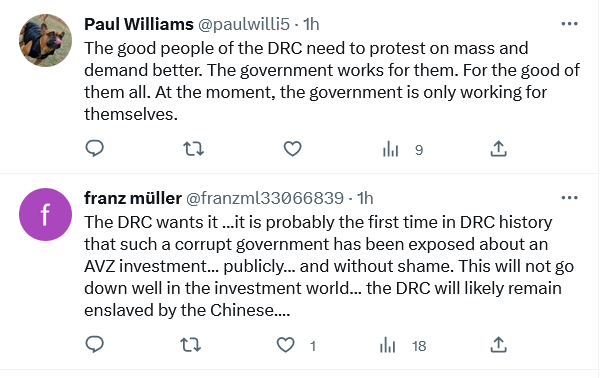
Task: Retweet Paul Williams' tweet
Action: coord(193,149)
